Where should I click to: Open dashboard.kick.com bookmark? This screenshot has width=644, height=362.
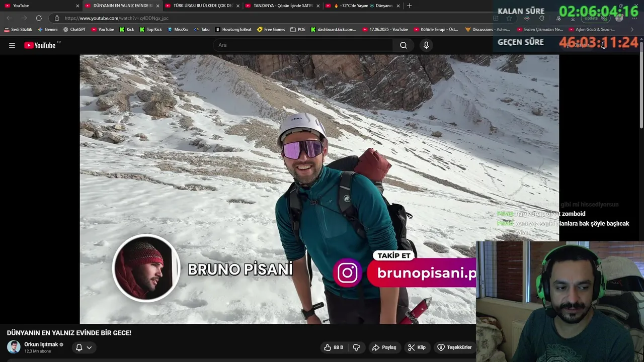pos(334,30)
